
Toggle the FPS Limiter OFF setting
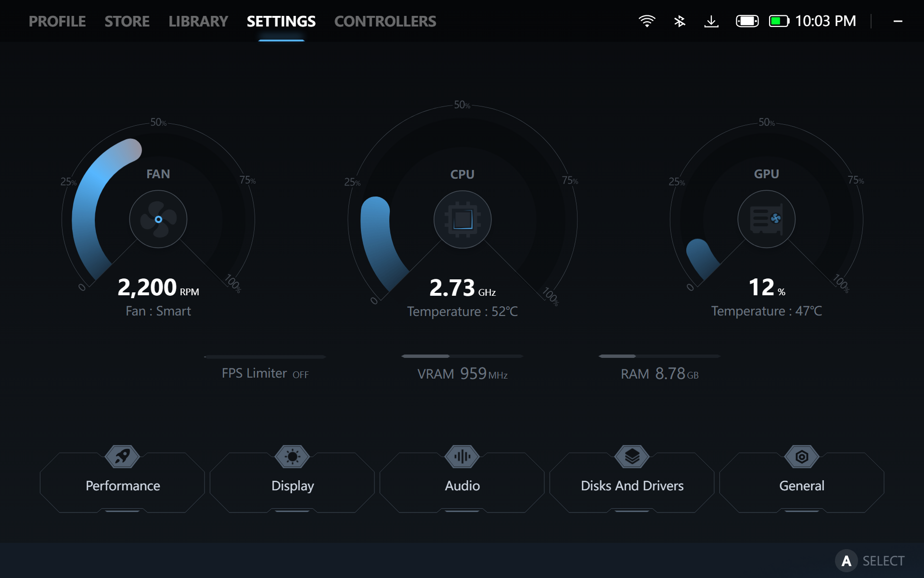(x=265, y=373)
